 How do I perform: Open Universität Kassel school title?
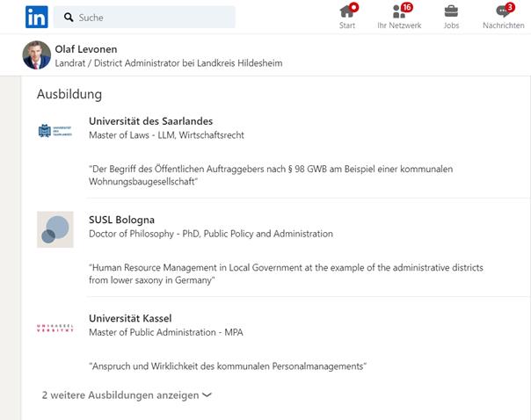(x=130, y=318)
